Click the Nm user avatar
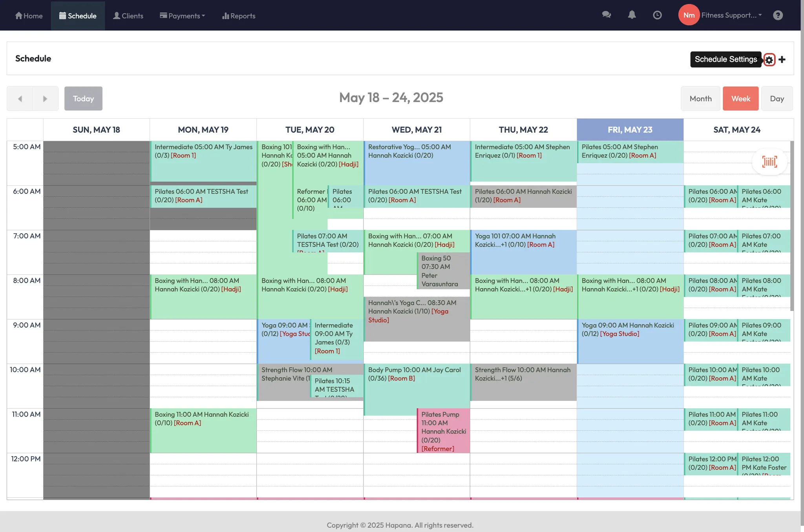Image resolution: width=804 pixels, height=532 pixels. click(689, 15)
